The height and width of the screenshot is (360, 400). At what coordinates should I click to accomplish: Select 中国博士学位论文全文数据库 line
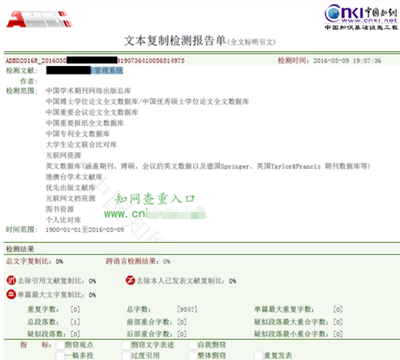tap(147, 101)
